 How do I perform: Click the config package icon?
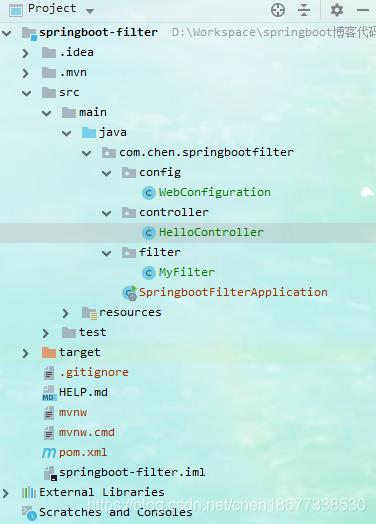coord(129,172)
